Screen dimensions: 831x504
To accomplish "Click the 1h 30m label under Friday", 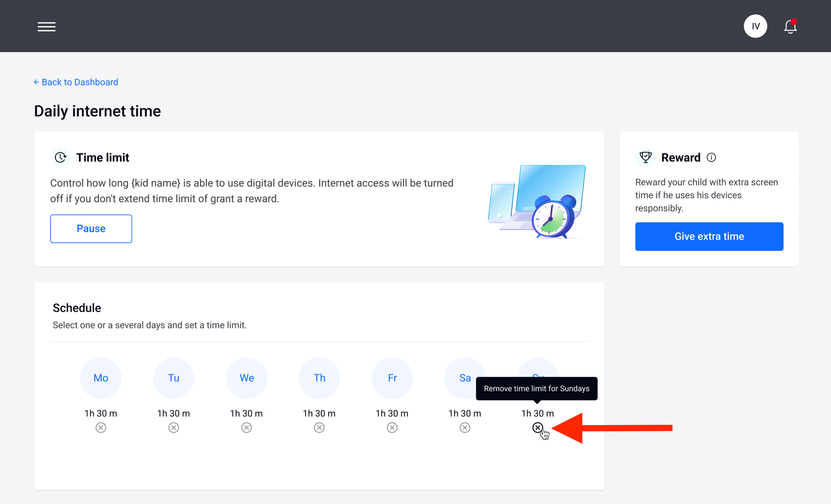I will click(392, 413).
